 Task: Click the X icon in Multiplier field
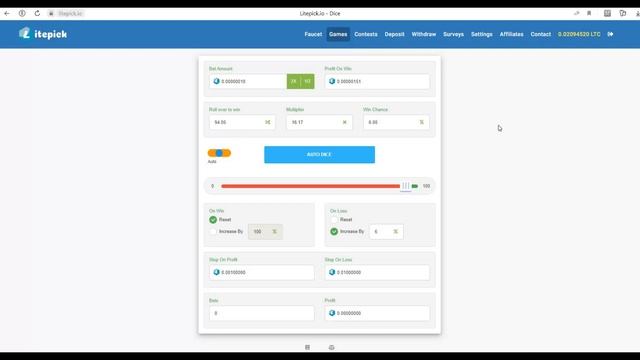(344, 122)
